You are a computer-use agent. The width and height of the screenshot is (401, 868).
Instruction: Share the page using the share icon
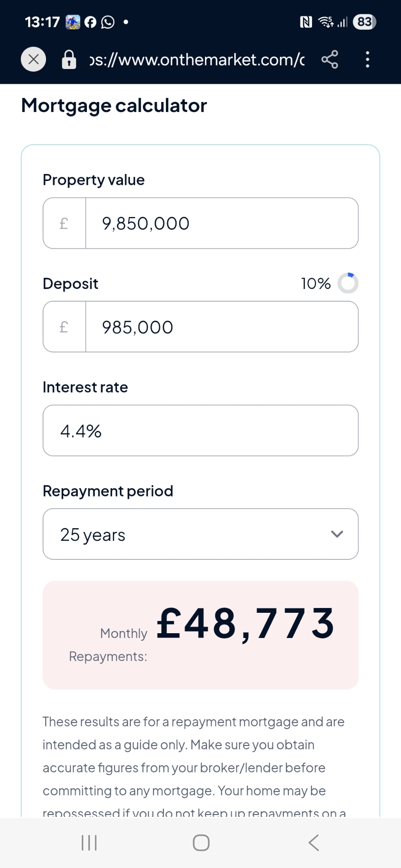[x=330, y=59]
